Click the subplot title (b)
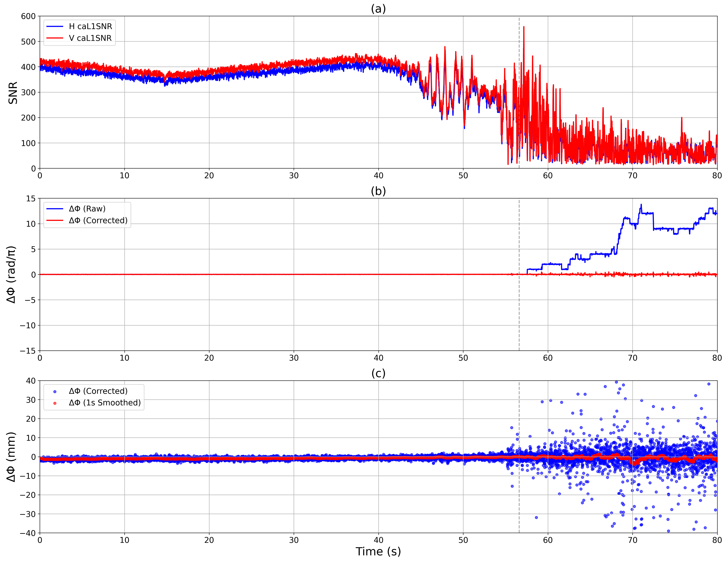 (x=378, y=191)
